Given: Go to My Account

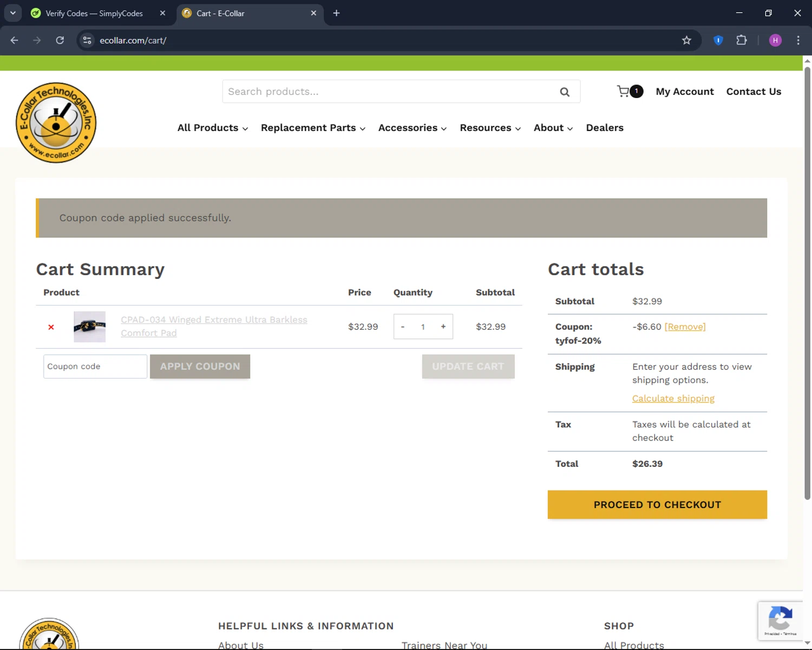Looking at the screenshot, I should point(685,92).
